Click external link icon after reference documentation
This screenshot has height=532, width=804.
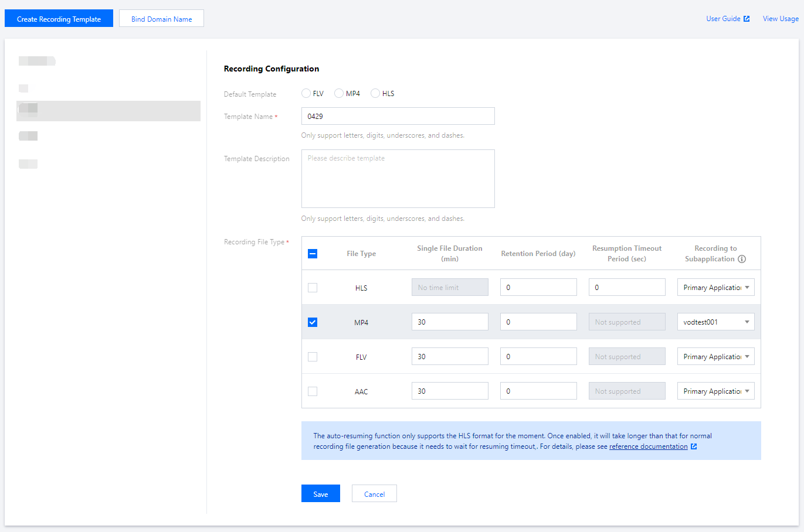[x=694, y=446]
